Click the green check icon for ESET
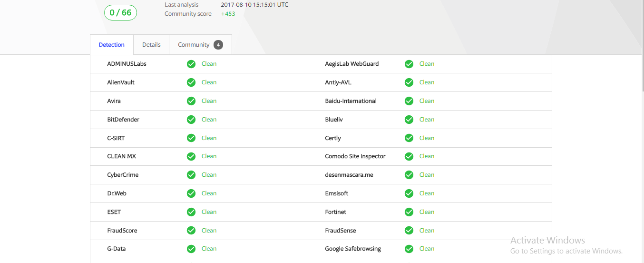644x263 pixels. [191, 212]
